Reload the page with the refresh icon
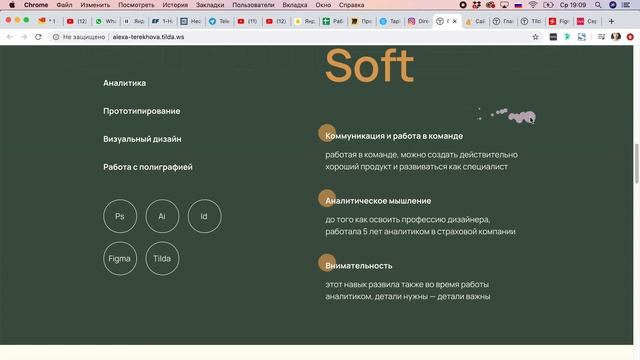Image resolution: width=640 pixels, height=360 pixels. coord(38,37)
